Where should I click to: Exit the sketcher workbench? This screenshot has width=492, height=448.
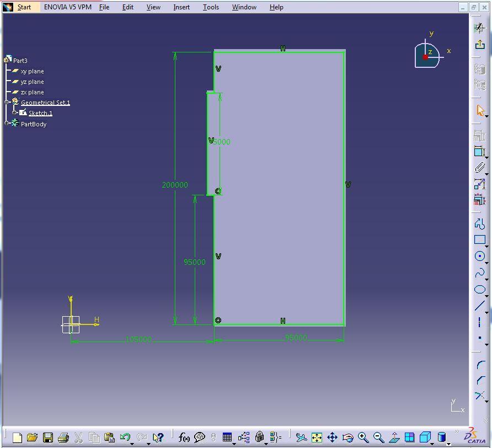tap(479, 45)
